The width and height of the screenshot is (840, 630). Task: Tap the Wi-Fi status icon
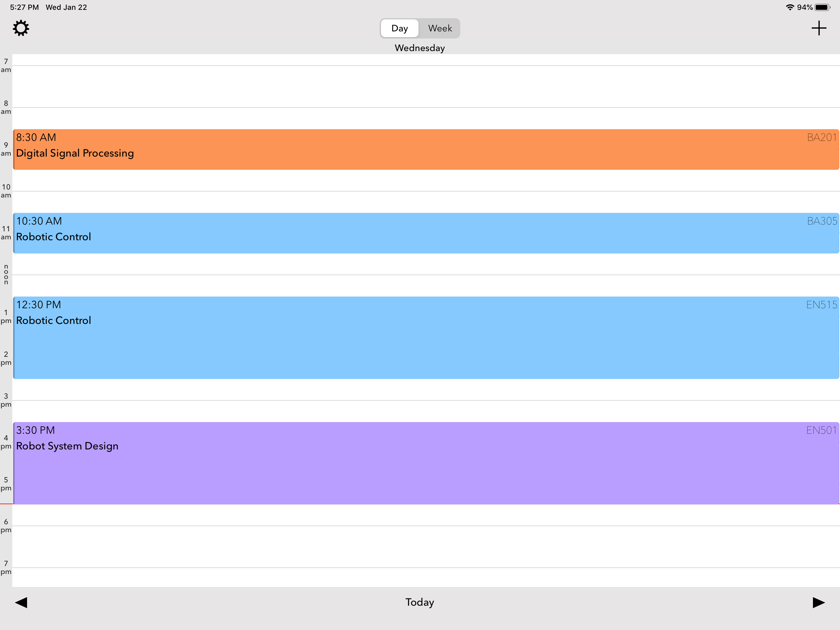tap(790, 7)
